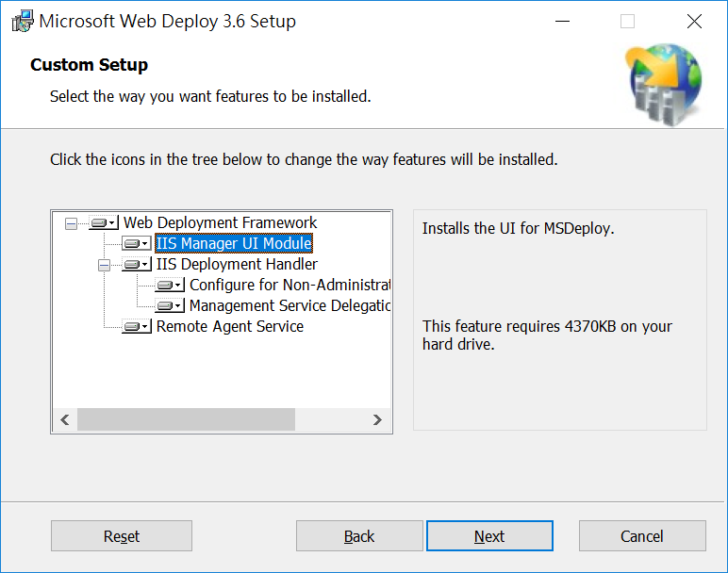Screen dimensions: 728x573
Task: Open IIS Manager UI Module drive icon
Action: pos(137,243)
